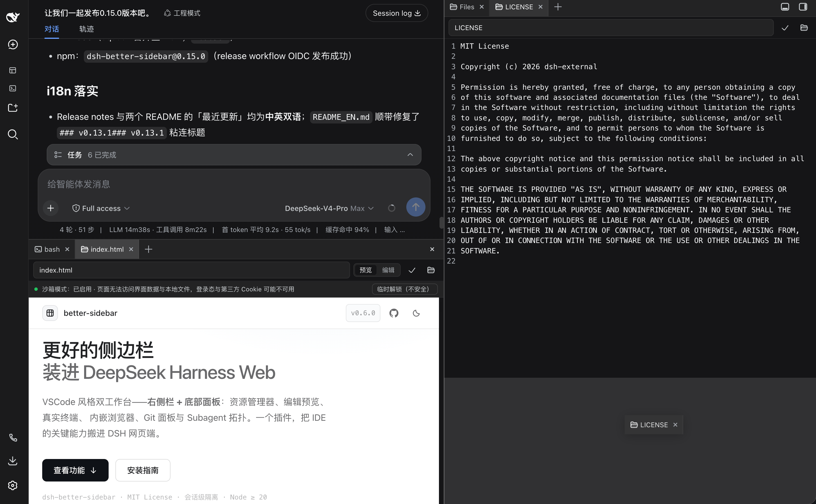Switch index.html to 编辑 mode
Screen dimensions: 816x504
pyautogui.click(x=388, y=270)
